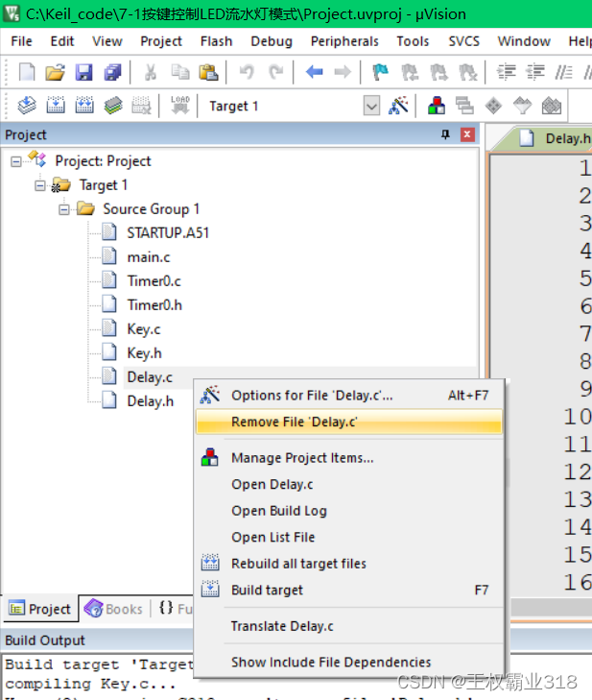Viewport: 592px width, 700px height.
Task: Indent selected lines icon
Action: (507, 72)
